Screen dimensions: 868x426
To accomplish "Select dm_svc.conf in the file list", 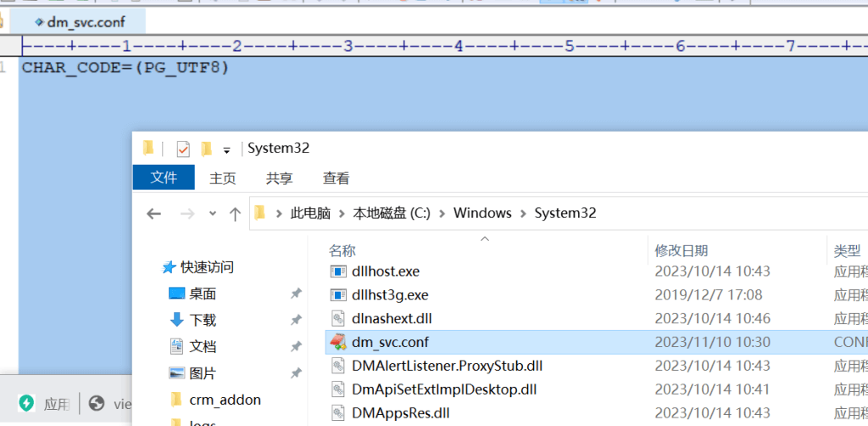I will pyautogui.click(x=390, y=342).
